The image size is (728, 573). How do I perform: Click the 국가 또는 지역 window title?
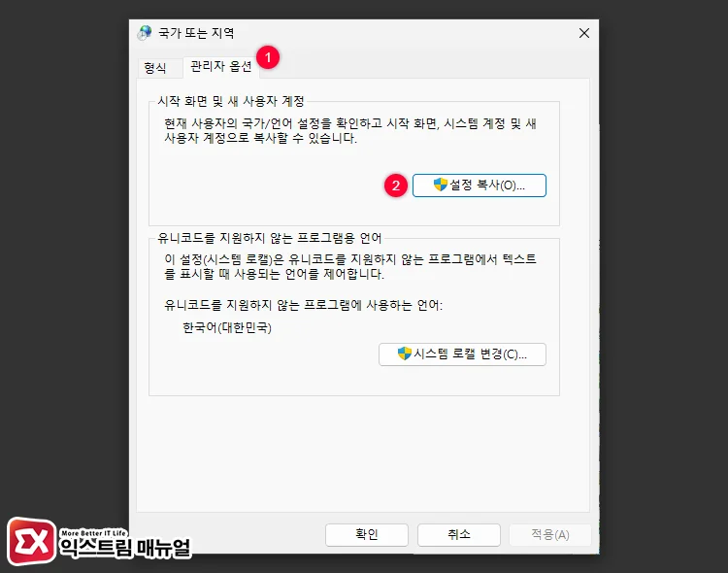pos(196,33)
